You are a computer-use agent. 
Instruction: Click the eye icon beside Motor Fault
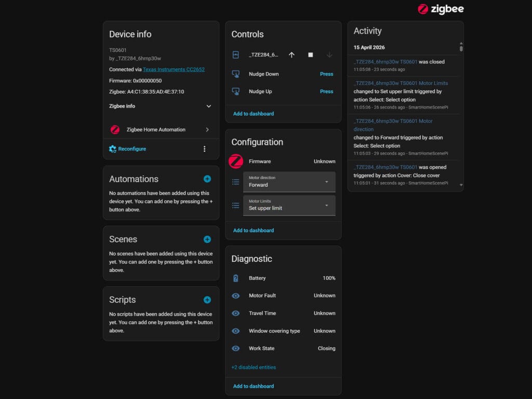click(x=236, y=296)
